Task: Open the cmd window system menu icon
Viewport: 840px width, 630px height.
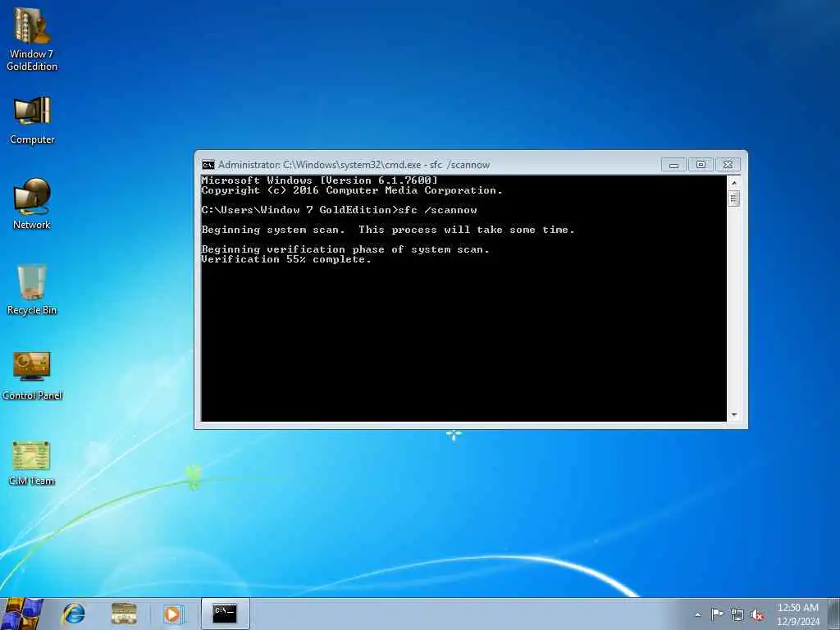Action: 208,164
